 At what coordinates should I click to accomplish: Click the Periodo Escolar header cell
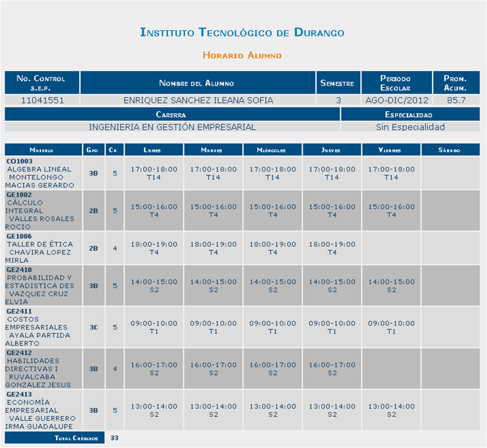click(397, 83)
